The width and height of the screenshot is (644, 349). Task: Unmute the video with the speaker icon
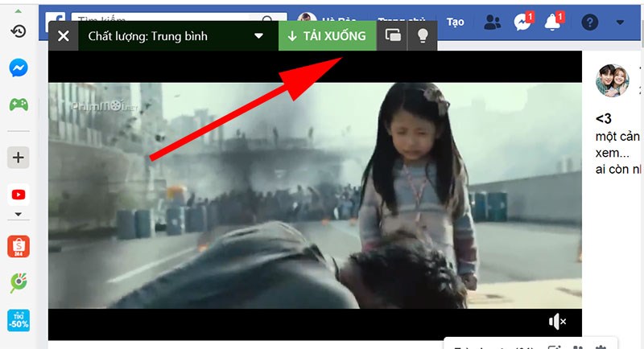coord(557,322)
